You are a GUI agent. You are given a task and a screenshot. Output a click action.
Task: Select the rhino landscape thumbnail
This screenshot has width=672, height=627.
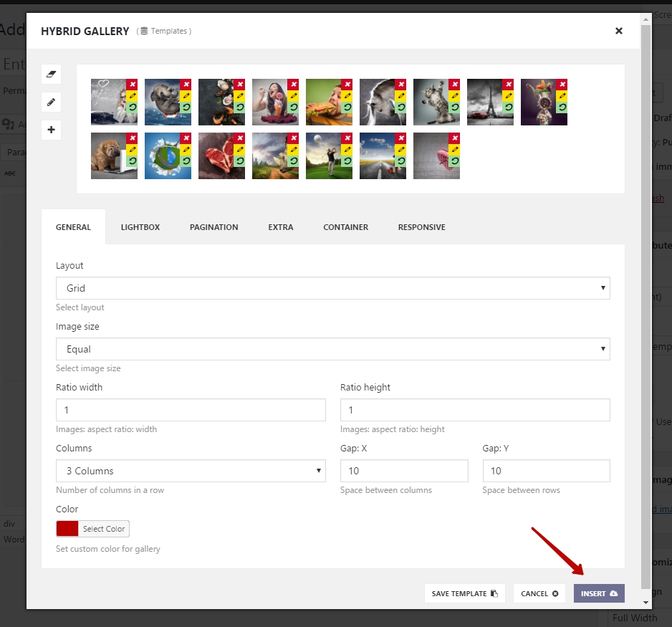click(275, 155)
